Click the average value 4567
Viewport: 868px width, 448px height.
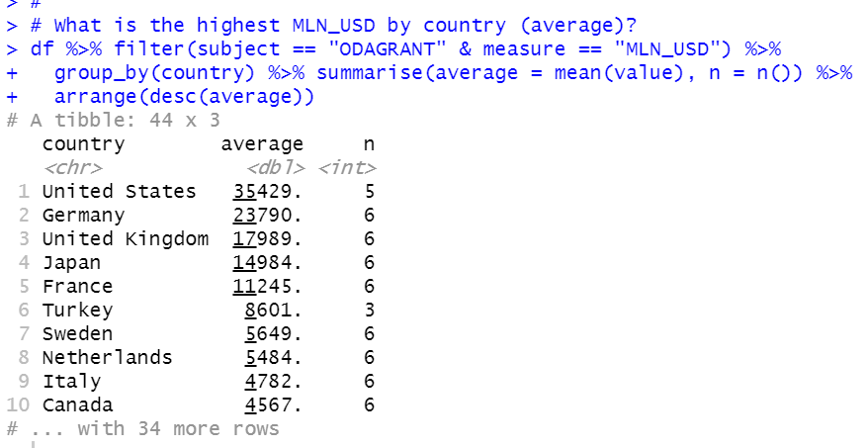click(274, 405)
